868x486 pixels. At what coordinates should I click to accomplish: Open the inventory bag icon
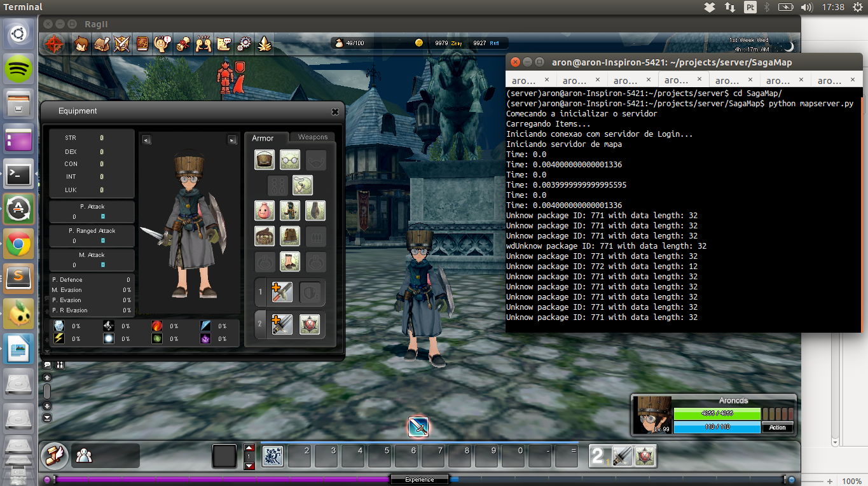tap(102, 44)
